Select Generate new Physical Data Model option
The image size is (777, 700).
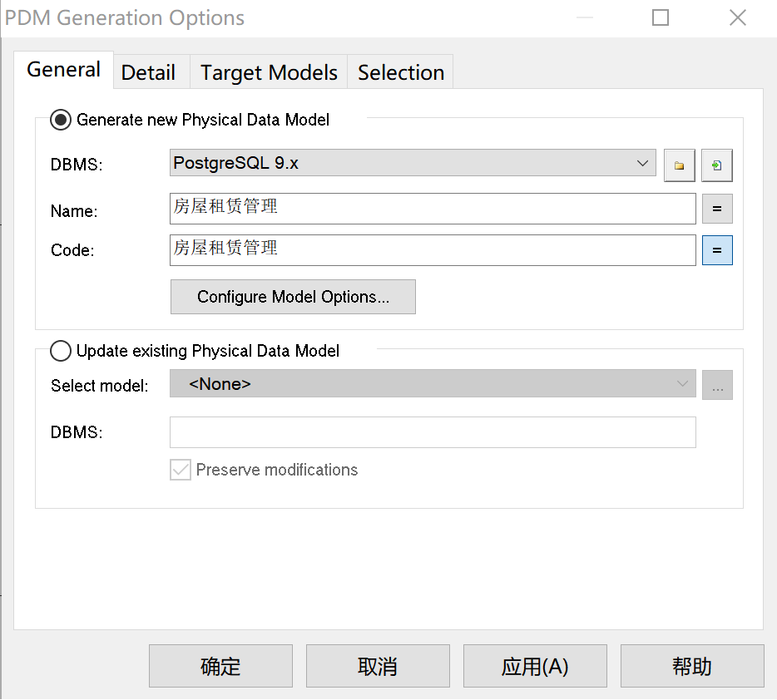tap(61, 120)
